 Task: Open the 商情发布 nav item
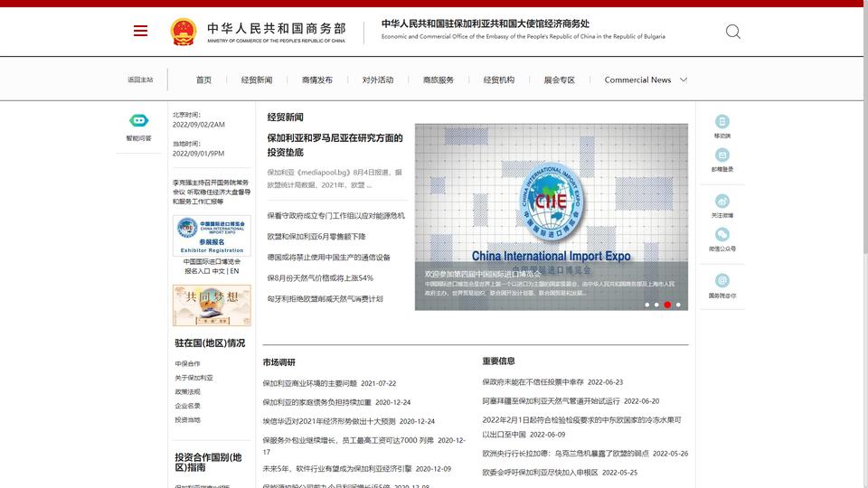(x=317, y=80)
